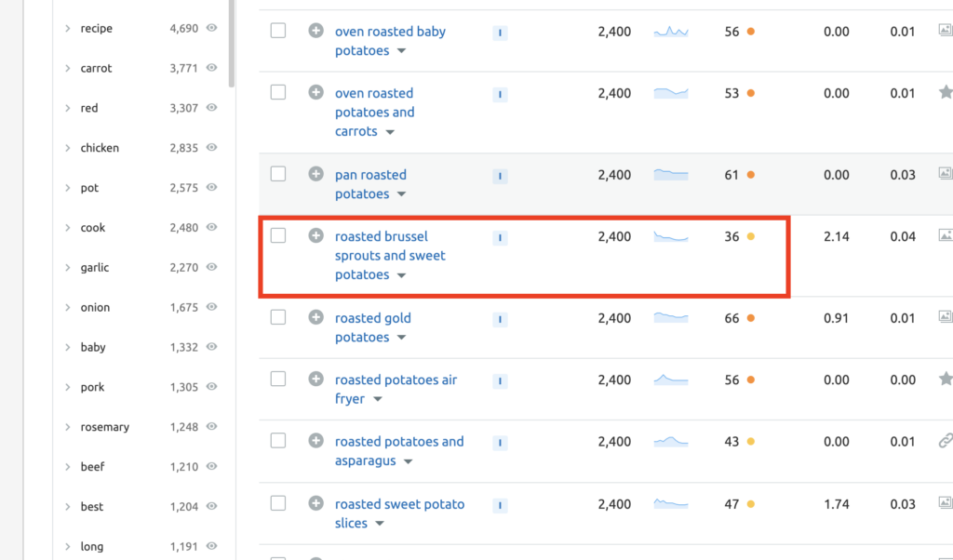953x560 pixels.
Task: Check the 'roasted brussel sprouts and sweet potatoes' checkbox
Action: [277, 235]
